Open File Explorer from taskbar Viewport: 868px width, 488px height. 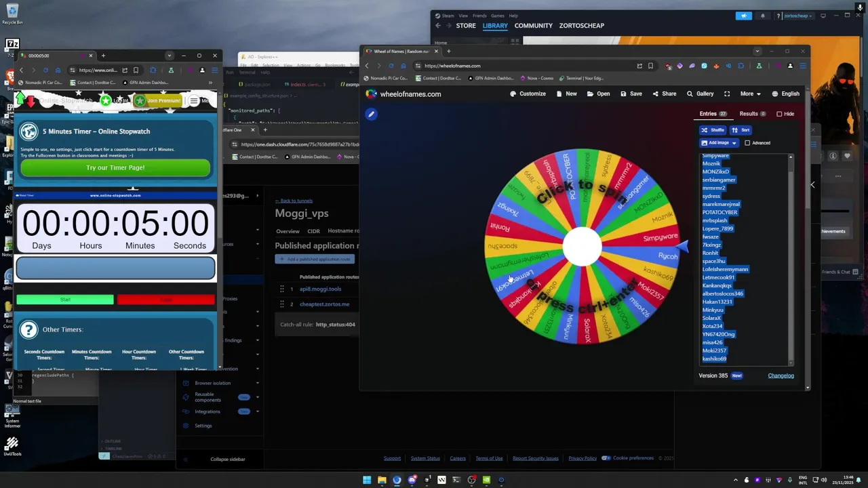click(x=382, y=480)
